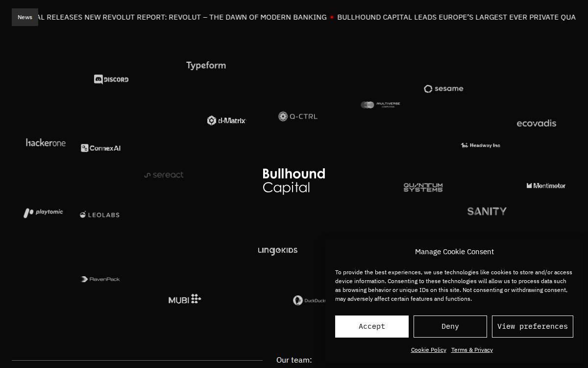Screen dimensions: 588x368
Task: Open the Typeform logo
Action: 206,65
